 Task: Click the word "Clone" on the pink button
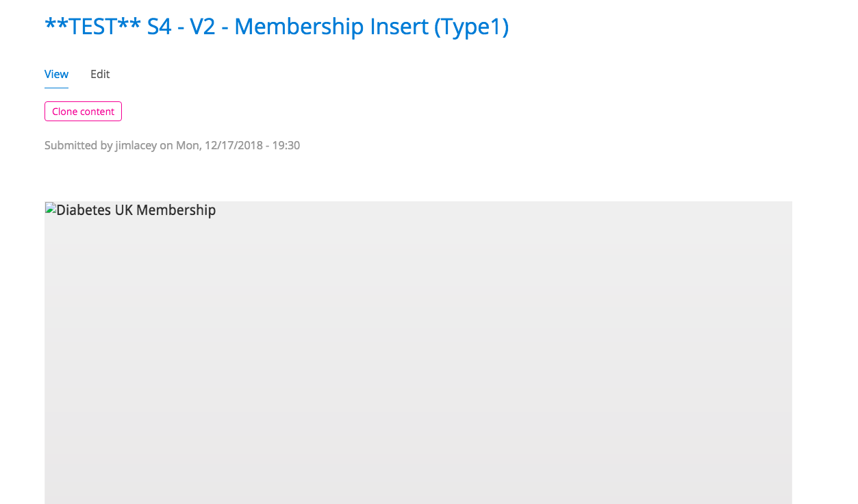click(65, 112)
